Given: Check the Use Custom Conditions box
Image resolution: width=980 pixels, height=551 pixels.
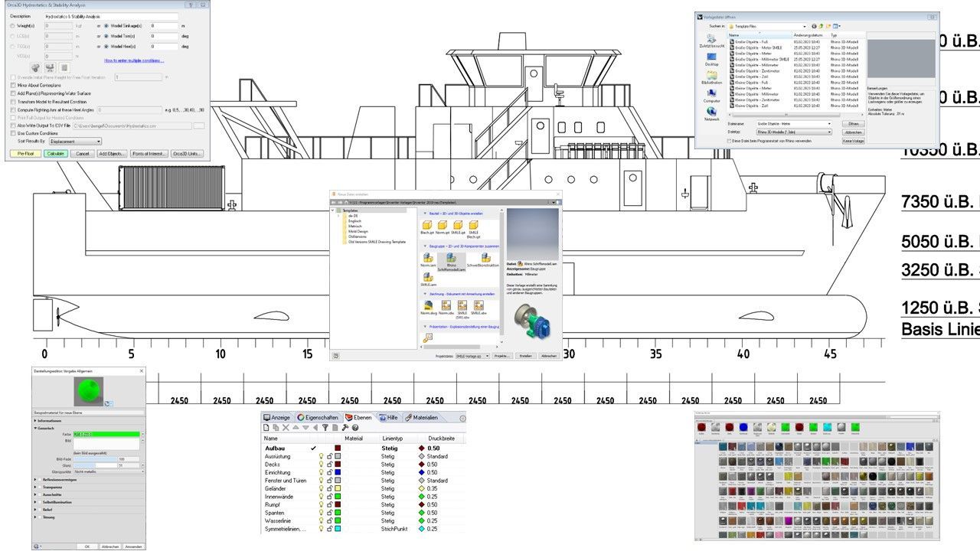Looking at the screenshot, I should click(13, 132).
